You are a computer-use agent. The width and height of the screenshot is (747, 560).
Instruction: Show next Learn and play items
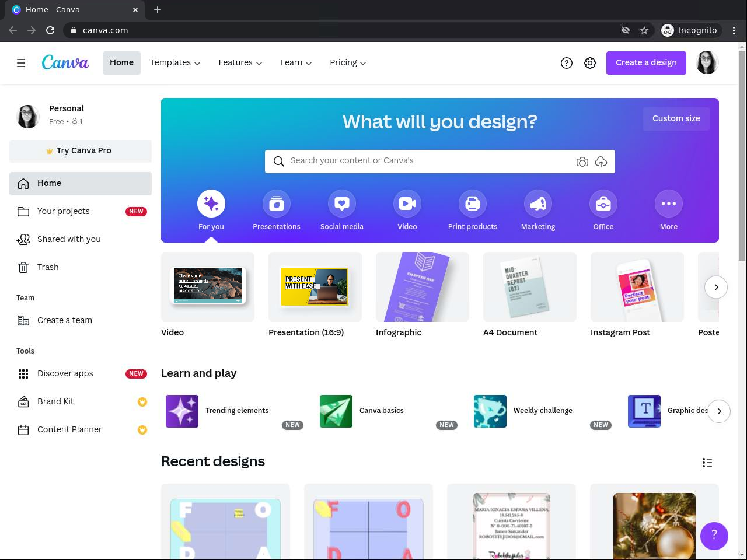tap(719, 411)
